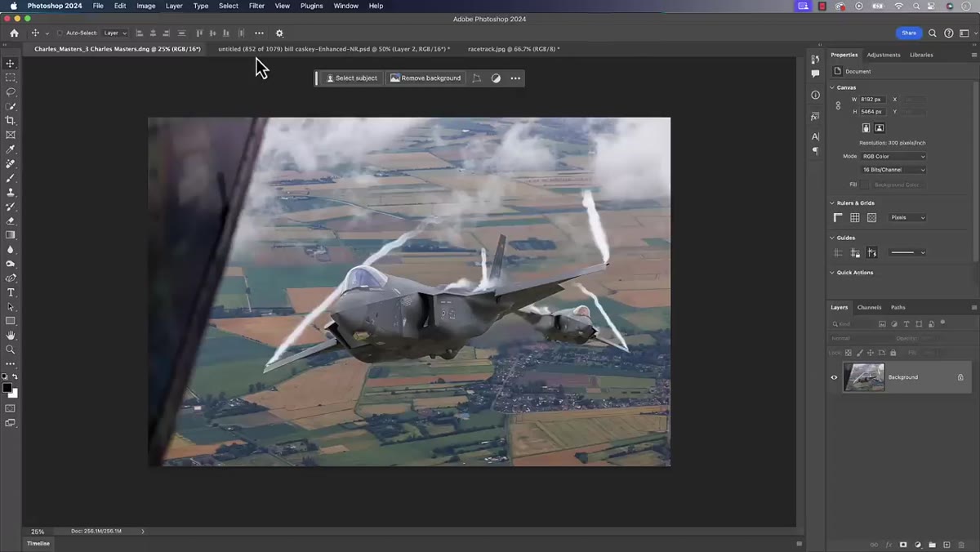The image size is (980, 552).
Task: Click the canvas width input field
Action: 872,100
